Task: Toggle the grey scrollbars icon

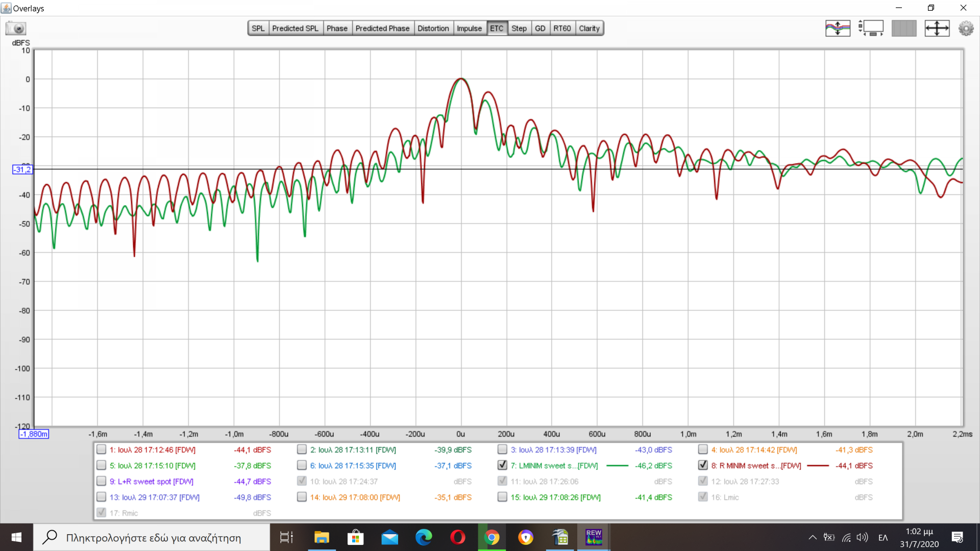Action: (x=904, y=28)
